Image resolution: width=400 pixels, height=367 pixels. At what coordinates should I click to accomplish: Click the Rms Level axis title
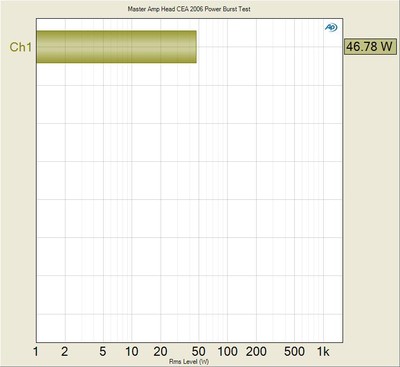coord(189,362)
